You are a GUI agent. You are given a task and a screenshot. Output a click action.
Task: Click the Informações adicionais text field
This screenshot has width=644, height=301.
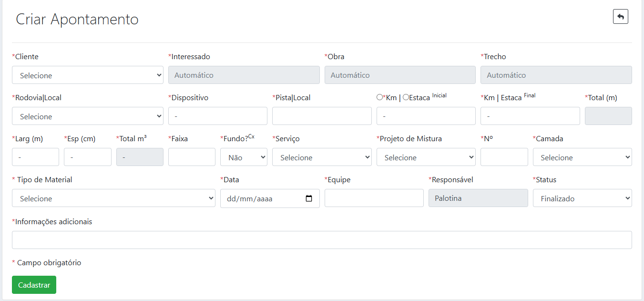[321, 239]
